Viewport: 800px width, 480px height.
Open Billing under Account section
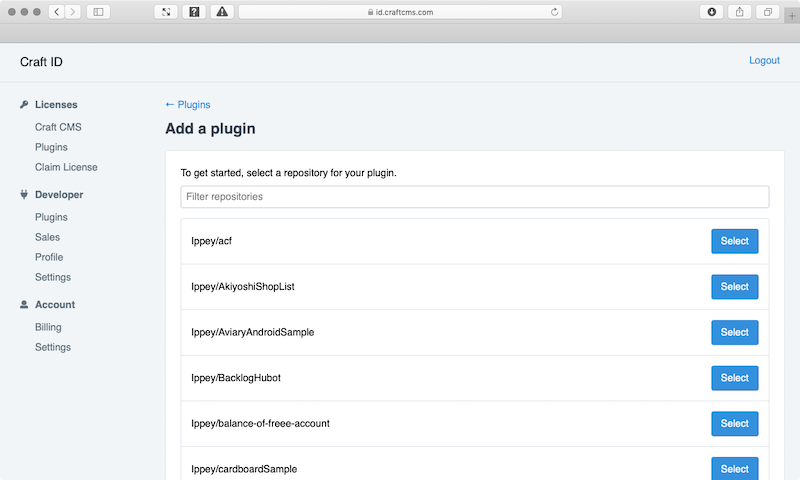point(48,327)
